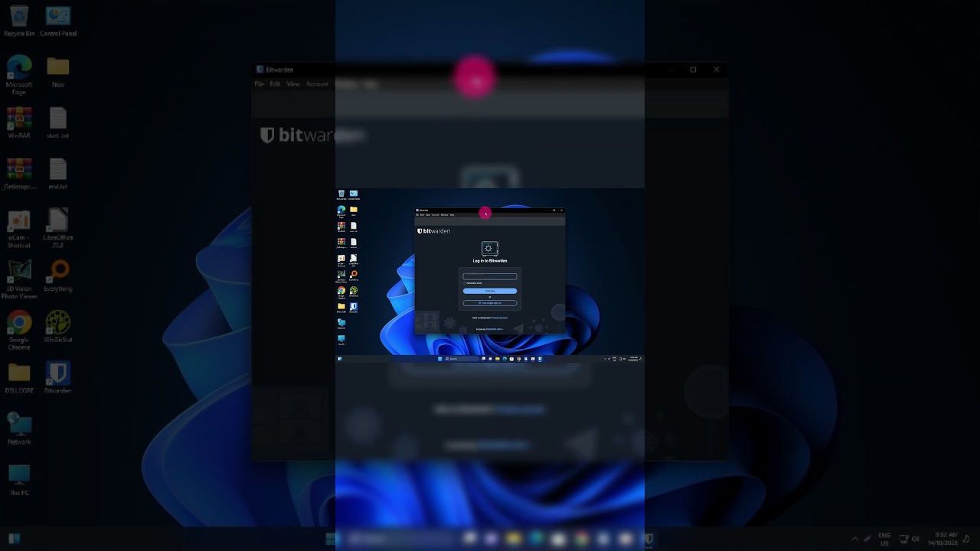Launch LibreOffice 25.8 on the large dimmed desktop
Viewport: 980px width, 551px height.
pyautogui.click(x=58, y=229)
